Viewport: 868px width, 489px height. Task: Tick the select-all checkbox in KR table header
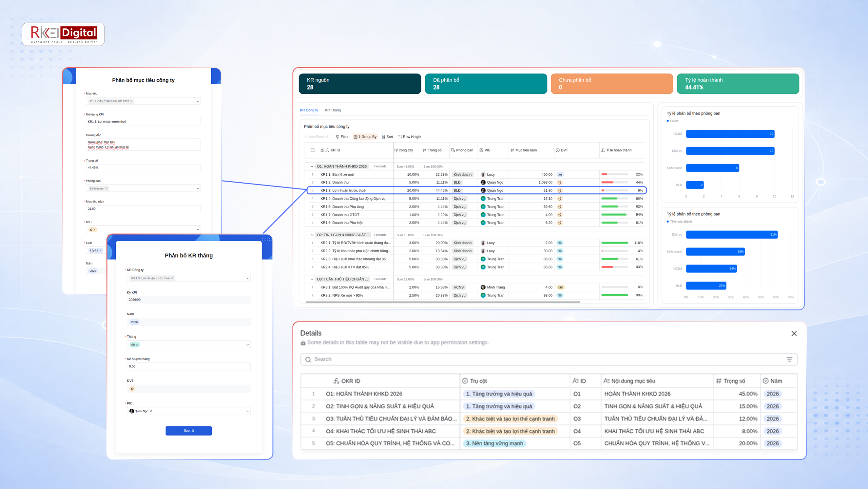[x=312, y=150]
